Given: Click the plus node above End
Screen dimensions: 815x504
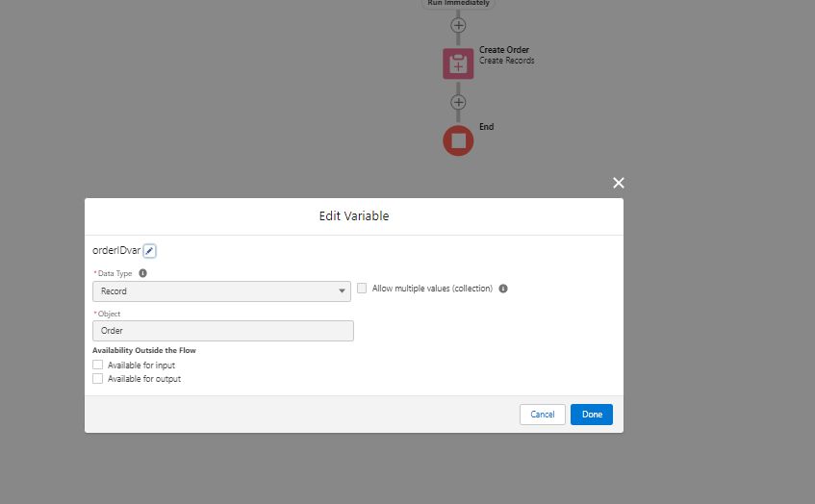Looking at the screenshot, I should 458,102.
